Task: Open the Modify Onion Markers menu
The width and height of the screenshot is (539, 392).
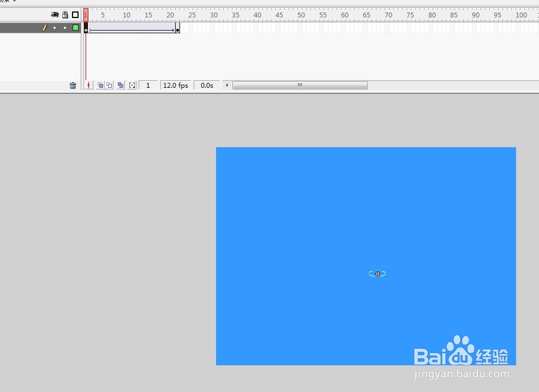Action: pyautogui.click(x=132, y=85)
